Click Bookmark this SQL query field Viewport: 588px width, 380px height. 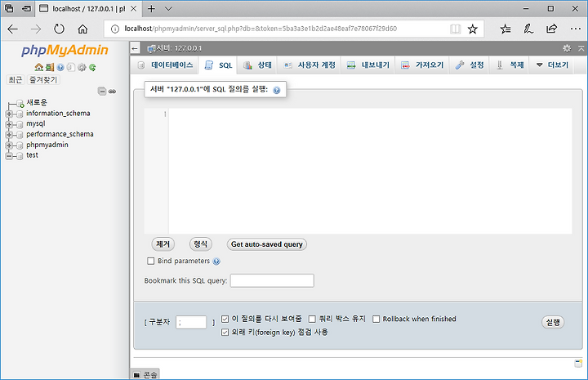272,280
